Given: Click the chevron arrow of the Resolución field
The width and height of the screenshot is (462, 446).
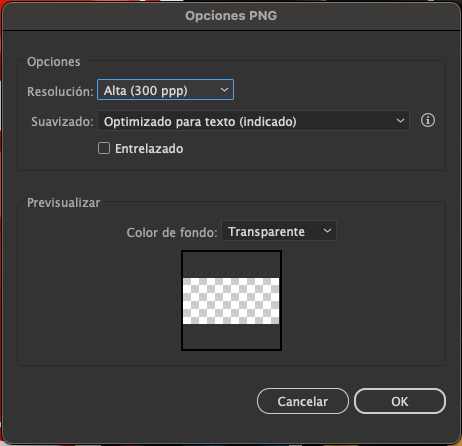Looking at the screenshot, I should (224, 90).
